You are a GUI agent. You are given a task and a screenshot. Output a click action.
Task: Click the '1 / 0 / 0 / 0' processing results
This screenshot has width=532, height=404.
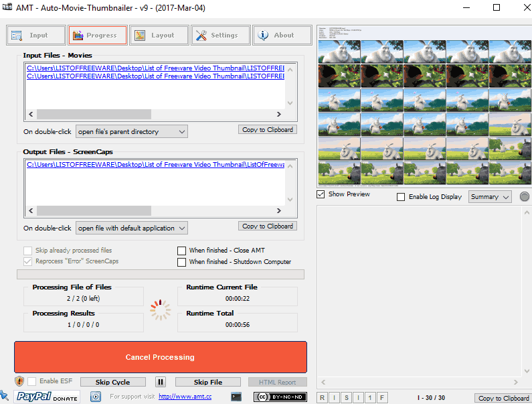(83, 325)
